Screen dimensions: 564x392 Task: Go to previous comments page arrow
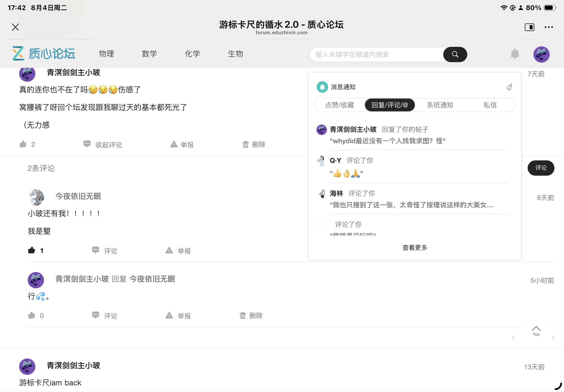(x=513, y=338)
